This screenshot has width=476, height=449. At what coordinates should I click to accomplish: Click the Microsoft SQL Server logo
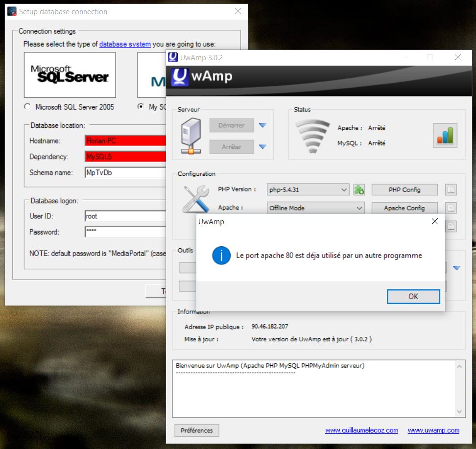(x=70, y=75)
